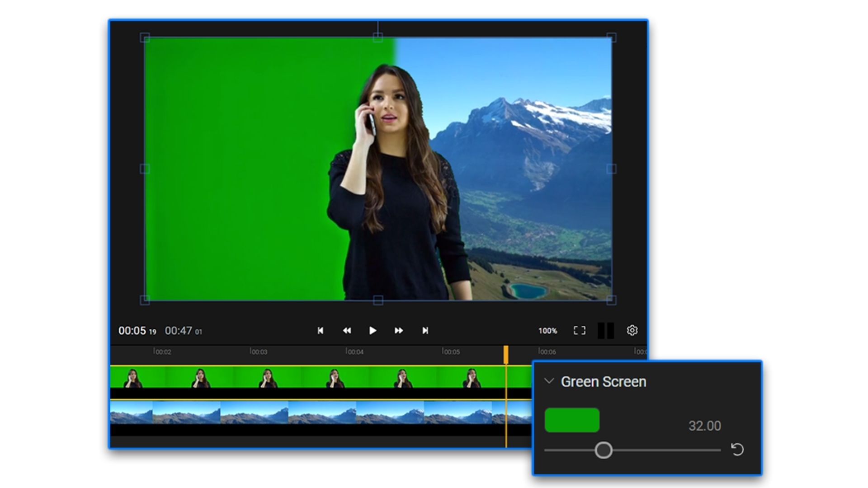Image resolution: width=868 pixels, height=488 pixels.
Task: Collapse the Green Screen section
Action: pyautogui.click(x=549, y=381)
